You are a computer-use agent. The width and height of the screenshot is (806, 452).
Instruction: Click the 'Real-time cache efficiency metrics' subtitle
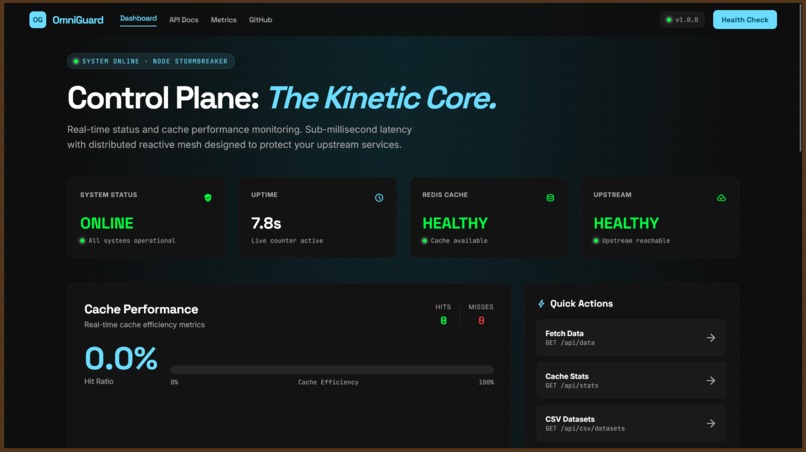click(144, 324)
